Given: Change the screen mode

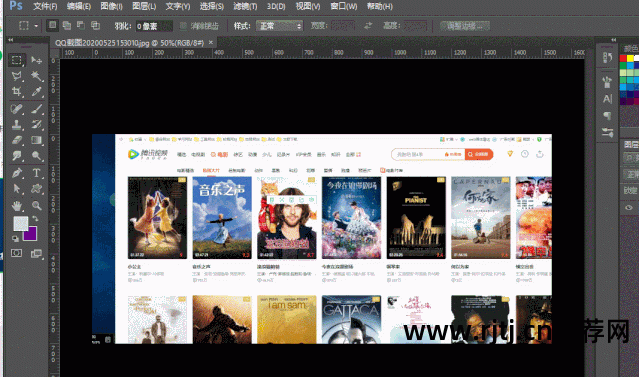Looking at the screenshot, I should (x=37, y=254).
